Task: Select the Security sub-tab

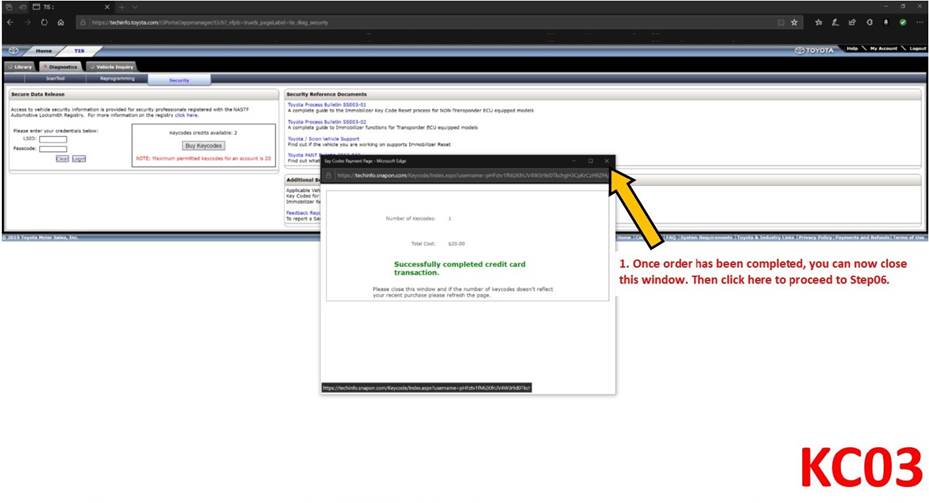Action: tap(179, 80)
